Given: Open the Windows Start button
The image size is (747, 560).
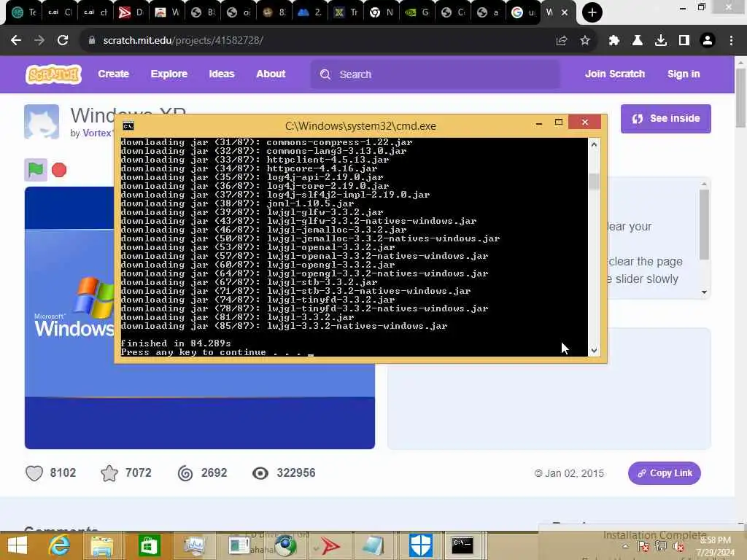Looking at the screenshot, I should 18,545.
